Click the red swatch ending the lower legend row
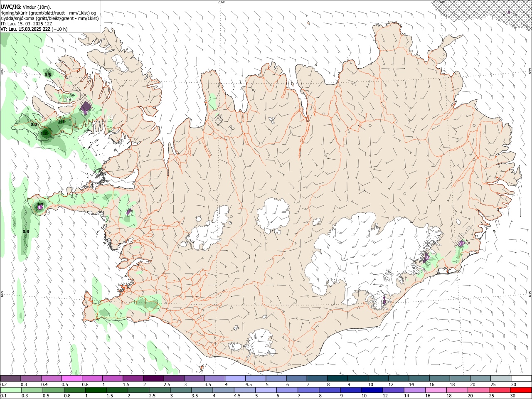This screenshot has height=399, width=532. click(x=520, y=390)
